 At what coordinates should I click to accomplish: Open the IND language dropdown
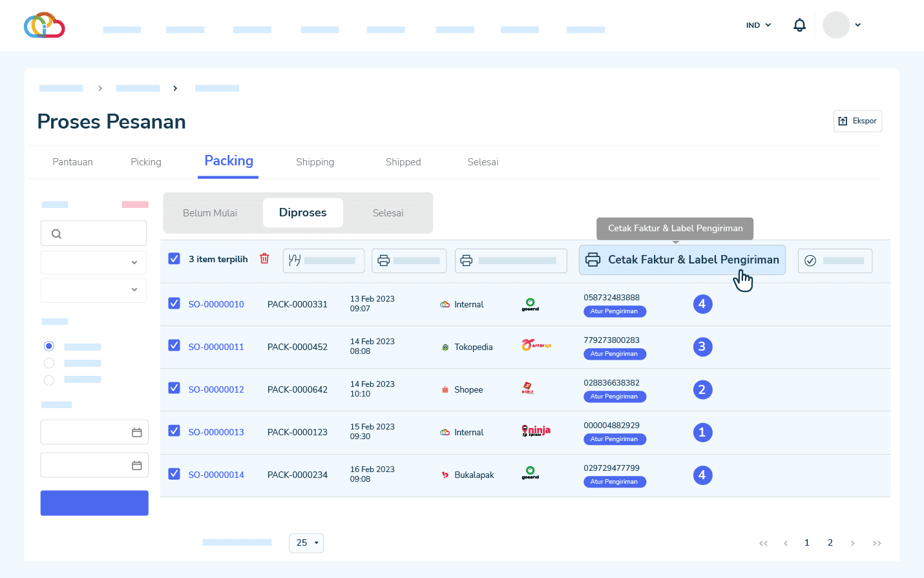(759, 25)
